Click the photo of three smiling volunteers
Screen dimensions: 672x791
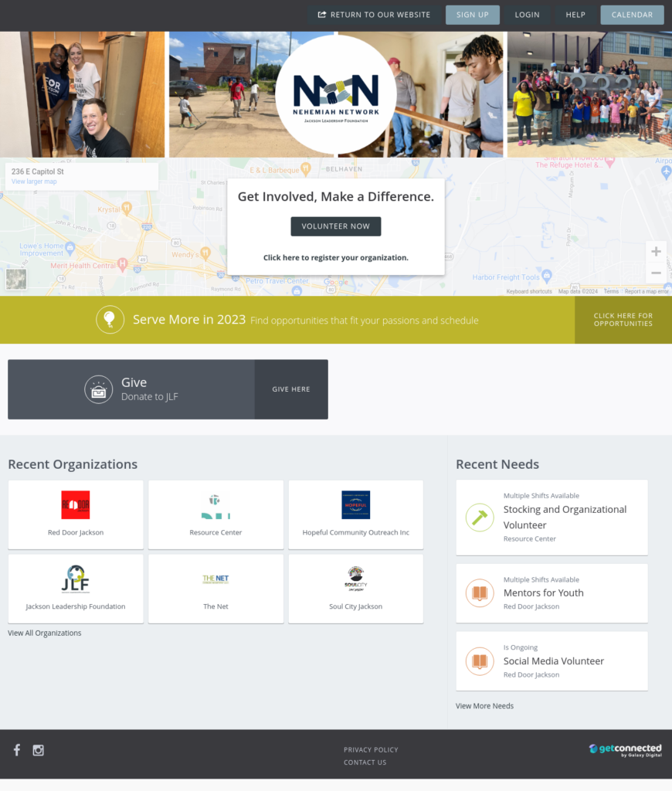coord(82,94)
